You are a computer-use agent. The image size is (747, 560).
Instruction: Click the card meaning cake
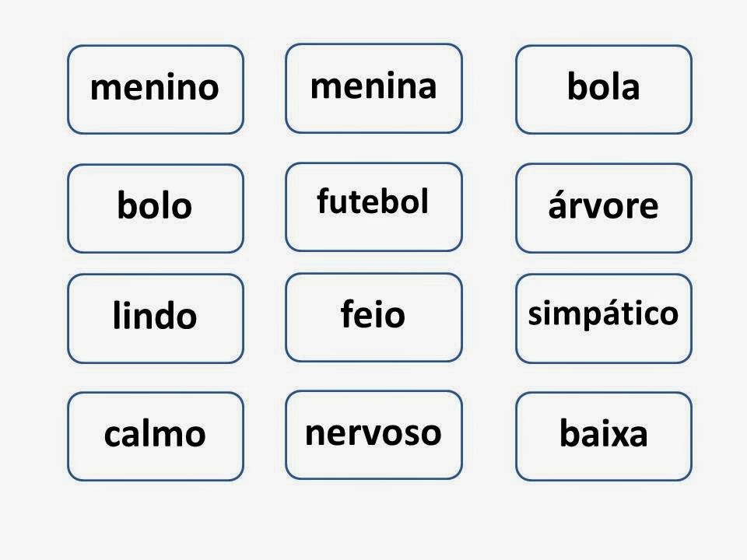pos(156,208)
